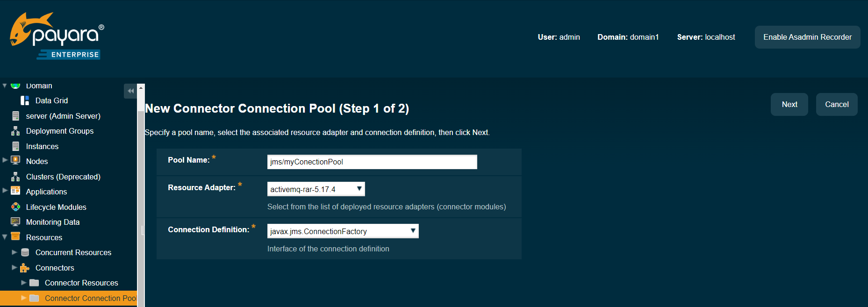The image size is (868, 307).
Task: Open the Resource Adapter dropdown
Action: tap(316, 189)
